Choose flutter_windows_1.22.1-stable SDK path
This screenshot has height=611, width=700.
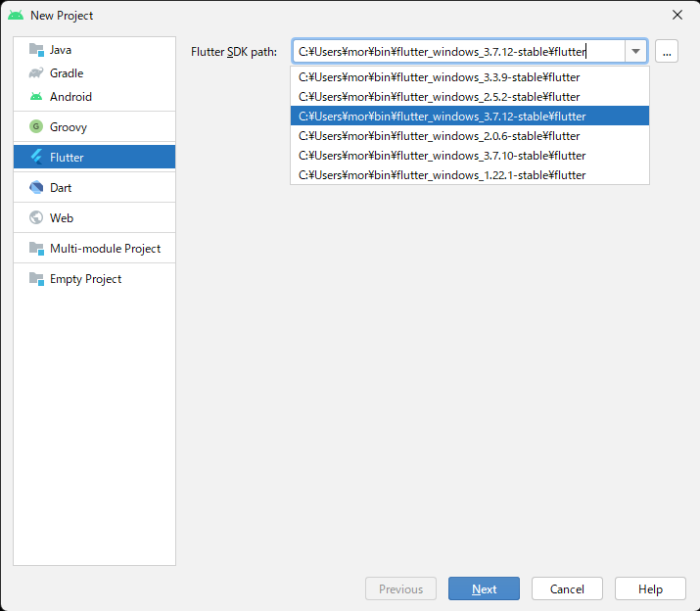click(x=470, y=175)
